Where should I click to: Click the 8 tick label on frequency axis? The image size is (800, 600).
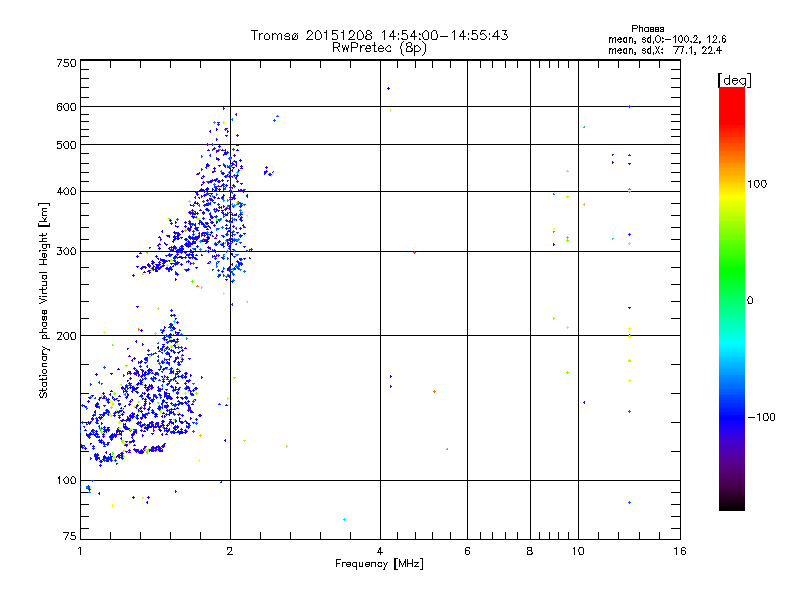(x=530, y=551)
